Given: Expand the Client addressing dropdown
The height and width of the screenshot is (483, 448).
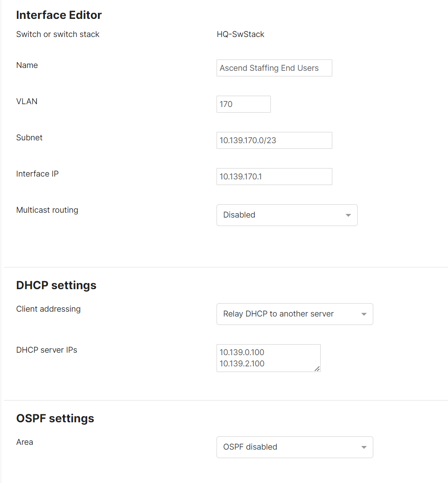Looking at the screenshot, I should 295,314.
